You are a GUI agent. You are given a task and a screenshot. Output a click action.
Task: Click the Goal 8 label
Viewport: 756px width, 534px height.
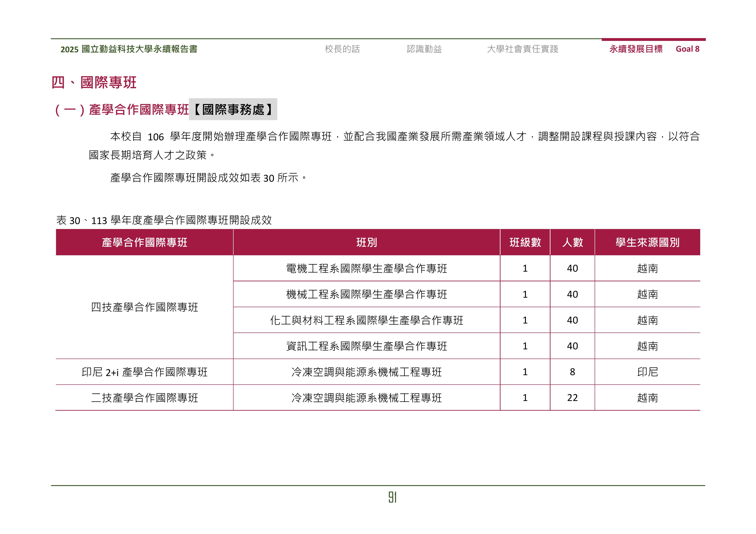[687, 49]
